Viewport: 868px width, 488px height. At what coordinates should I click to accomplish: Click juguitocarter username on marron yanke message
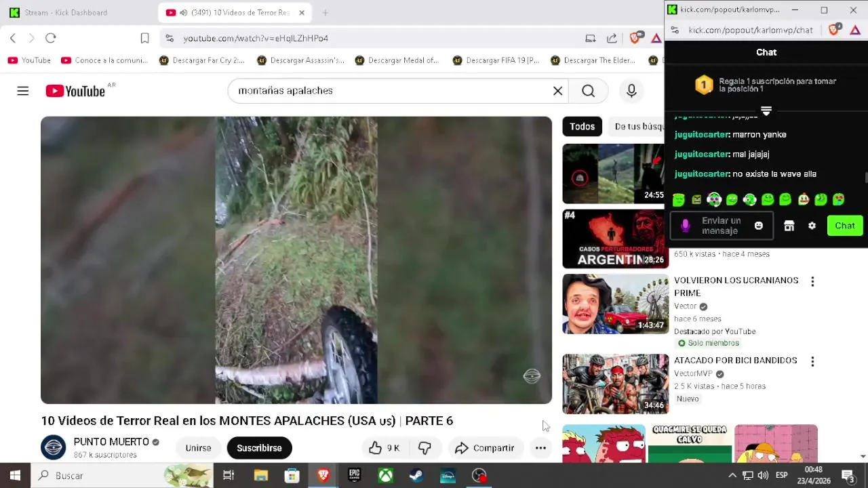[702, 135]
